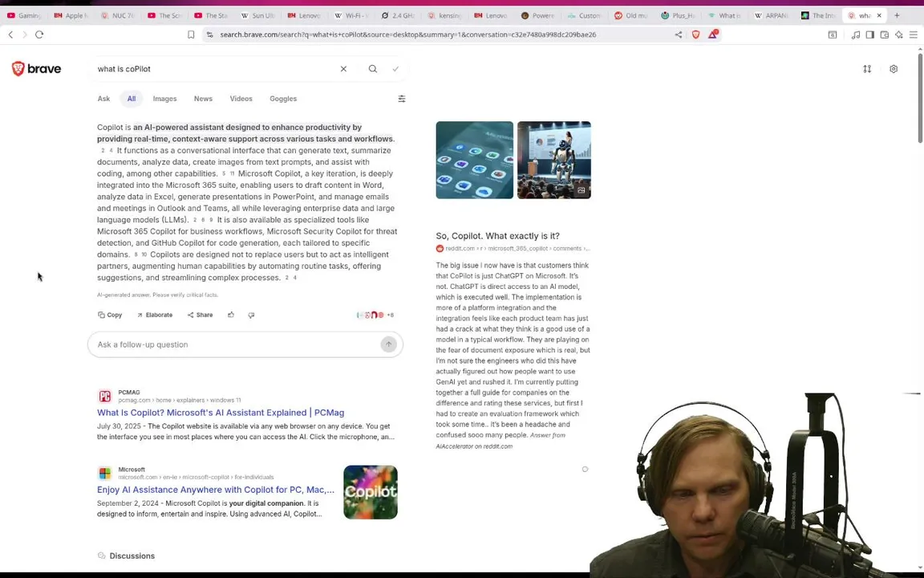
Task: Open the robot presentation image thumbnail
Action: (554, 160)
